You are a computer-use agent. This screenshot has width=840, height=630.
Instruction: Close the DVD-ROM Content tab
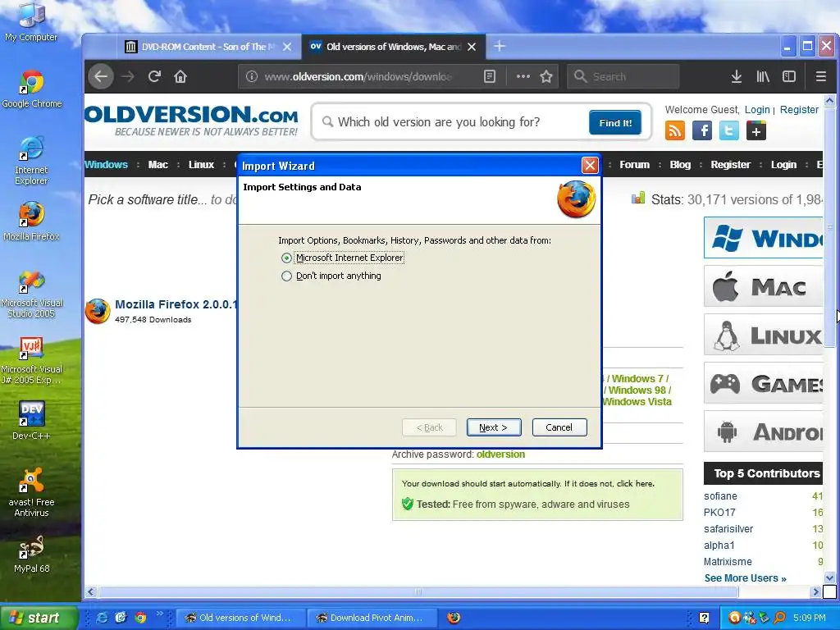[x=287, y=47]
